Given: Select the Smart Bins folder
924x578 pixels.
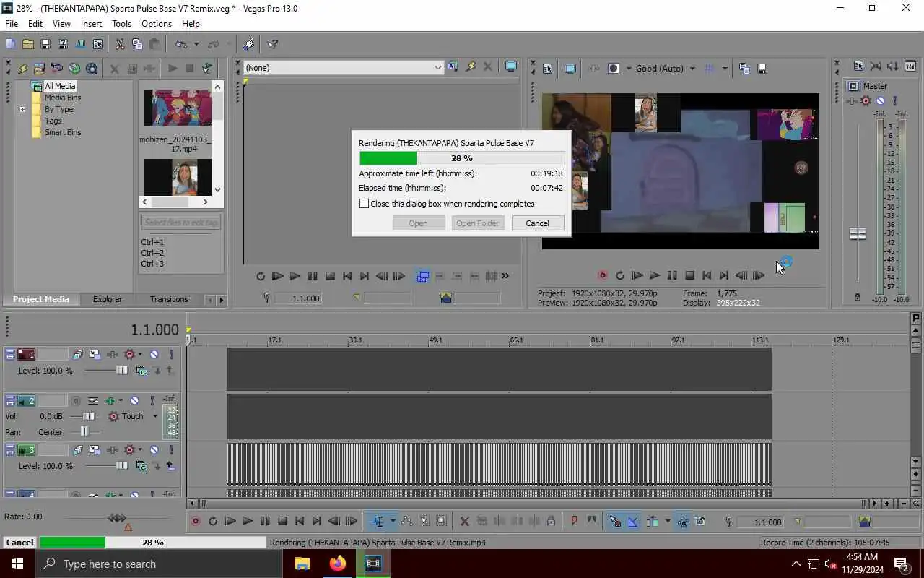Looking at the screenshot, I should 63,132.
